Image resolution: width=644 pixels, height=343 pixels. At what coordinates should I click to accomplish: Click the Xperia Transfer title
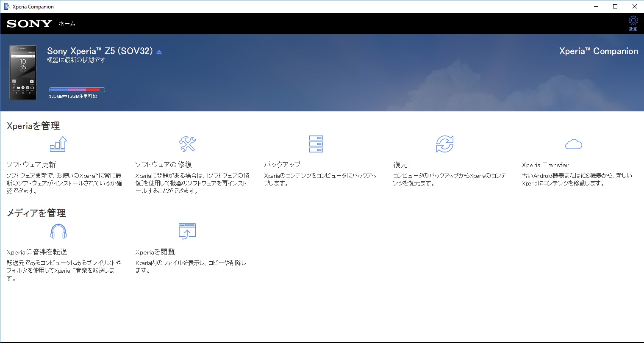point(545,165)
